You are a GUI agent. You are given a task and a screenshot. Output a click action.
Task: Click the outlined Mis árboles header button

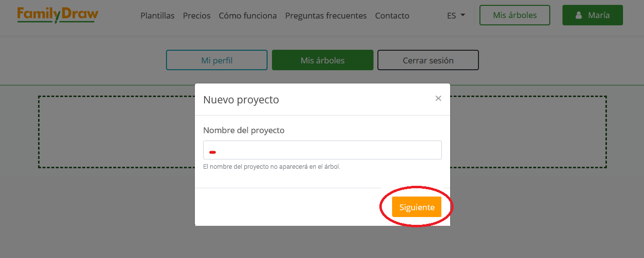click(x=515, y=15)
